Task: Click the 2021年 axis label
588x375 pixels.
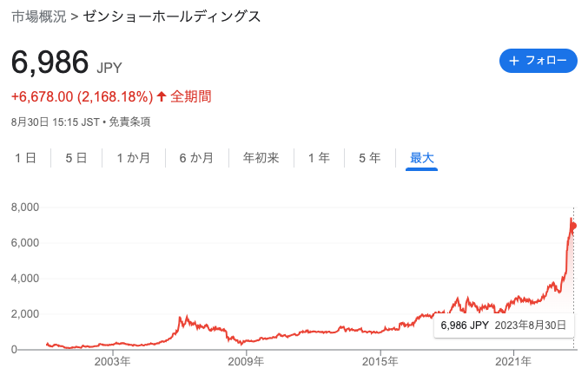Action: click(x=513, y=361)
